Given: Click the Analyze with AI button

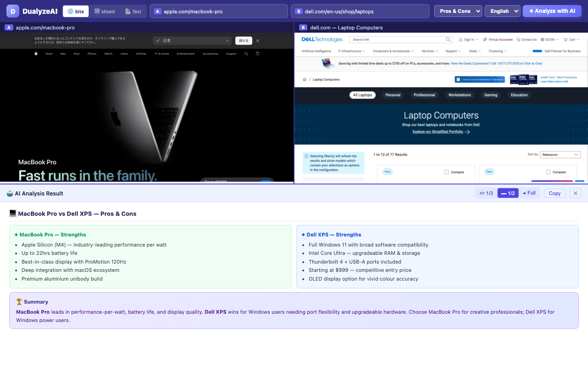Looking at the screenshot, I should coord(552,11).
